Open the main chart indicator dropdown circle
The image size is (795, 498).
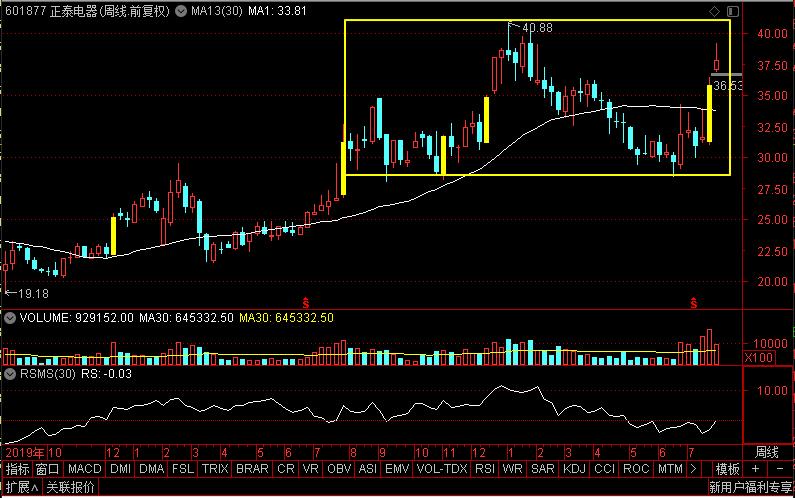[181, 11]
